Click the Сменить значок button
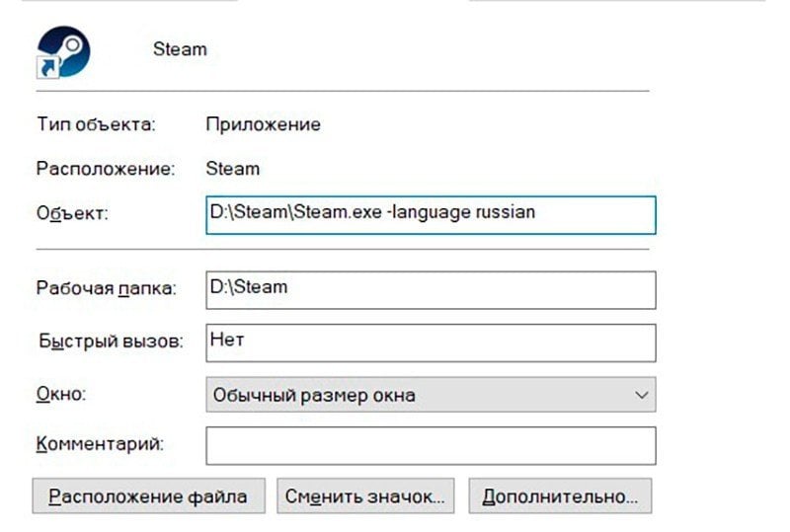Viewport: 790px width, 532px height. [365, 496]
